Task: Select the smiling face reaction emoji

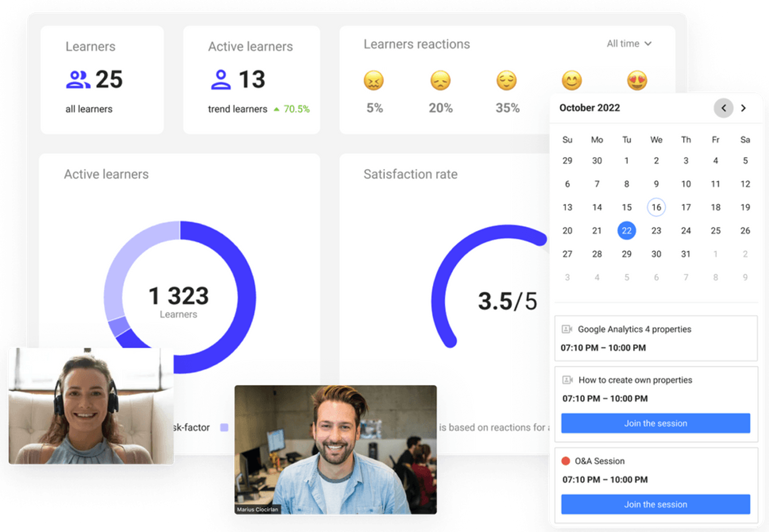Action: pos(572,80)
